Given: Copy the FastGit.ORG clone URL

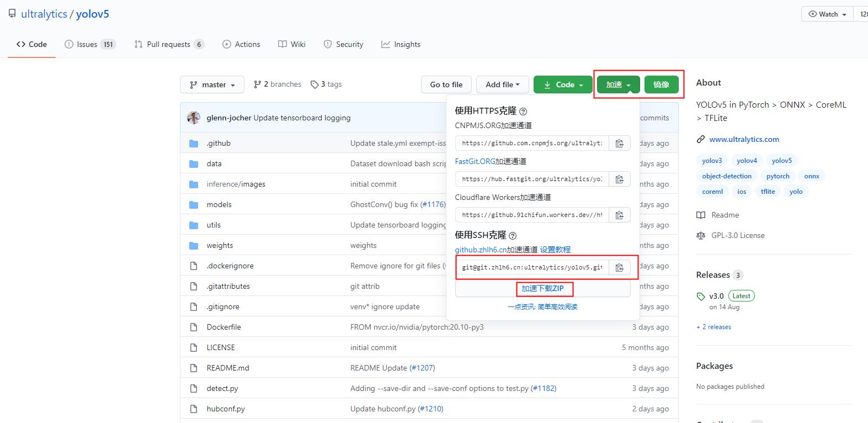Looking at the screenshot, I should 619,179.
